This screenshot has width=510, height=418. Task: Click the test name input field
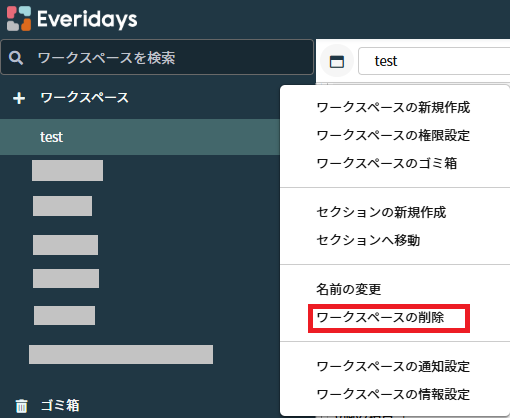[x=434, y=61]
